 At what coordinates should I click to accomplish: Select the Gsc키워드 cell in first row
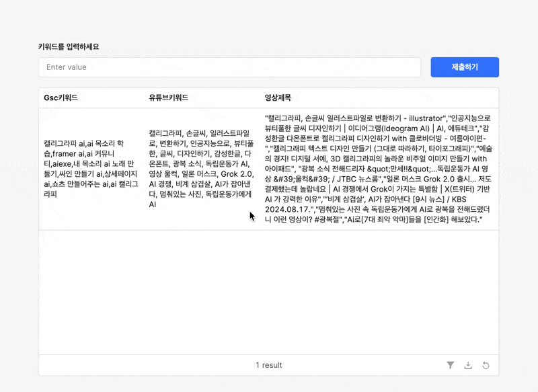click(91, 168)
